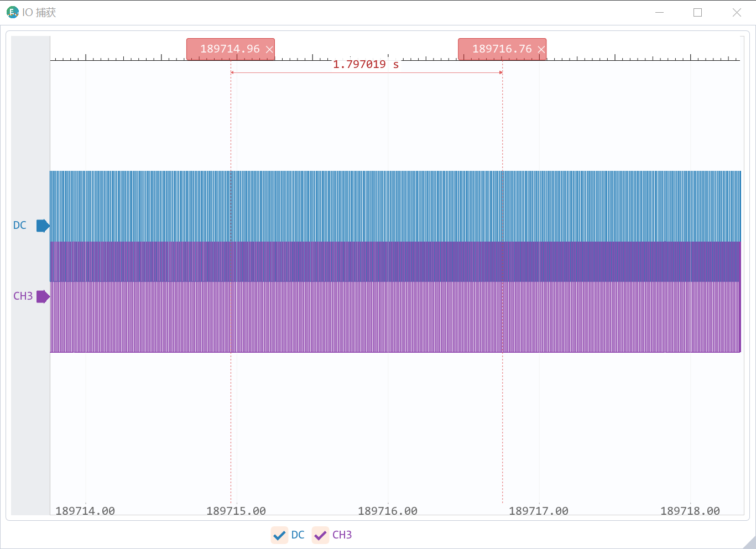Click the purple CH3 channel arrow marker
The height and width of the screenshot is (549, 756).
click(x=43, y=296)
